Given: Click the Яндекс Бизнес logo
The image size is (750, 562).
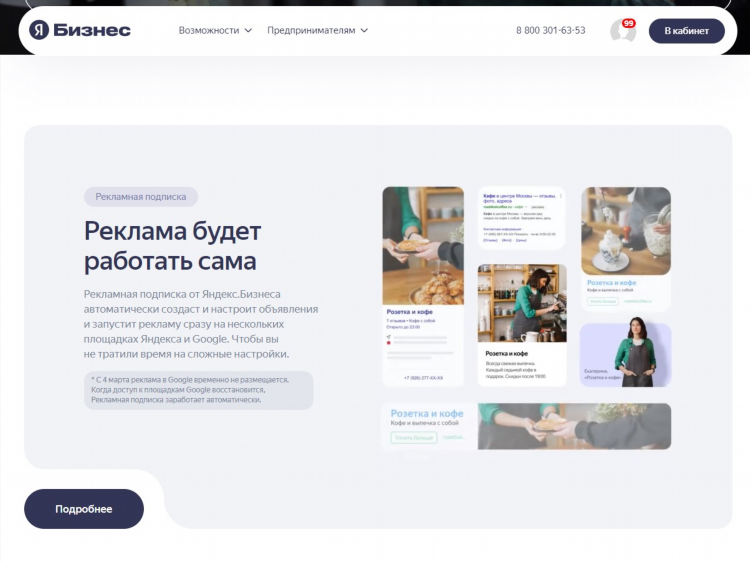Looking at the screenshot, I should click(79, 30).
